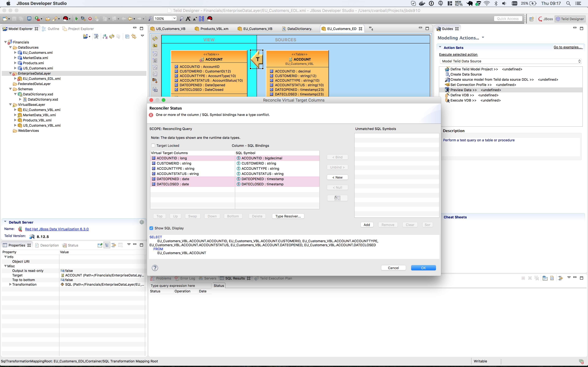This screenshot has width=588, height=367.
Task: Click the Type Resolver... button
Action: [288, 216]
